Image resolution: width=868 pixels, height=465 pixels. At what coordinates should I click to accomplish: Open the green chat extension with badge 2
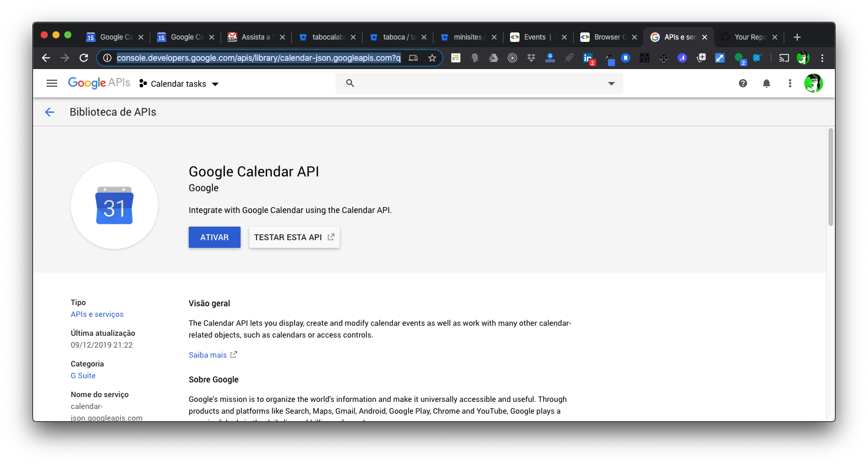point(740,58)
